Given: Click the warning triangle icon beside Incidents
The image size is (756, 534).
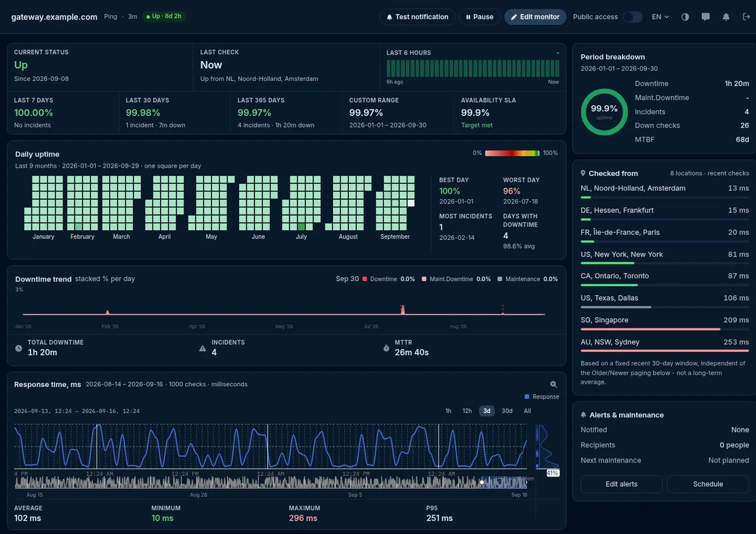Looking at the screenshot, I should point(203,349).
